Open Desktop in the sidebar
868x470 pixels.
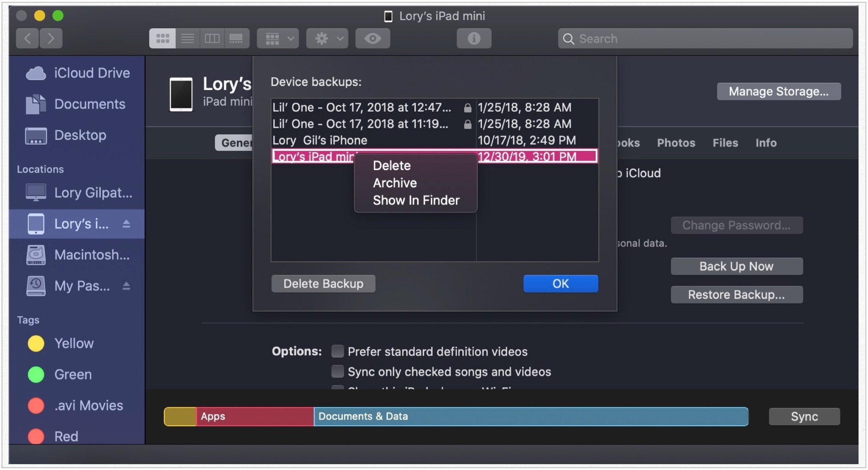pyautogui.click(x=77, y=135)
